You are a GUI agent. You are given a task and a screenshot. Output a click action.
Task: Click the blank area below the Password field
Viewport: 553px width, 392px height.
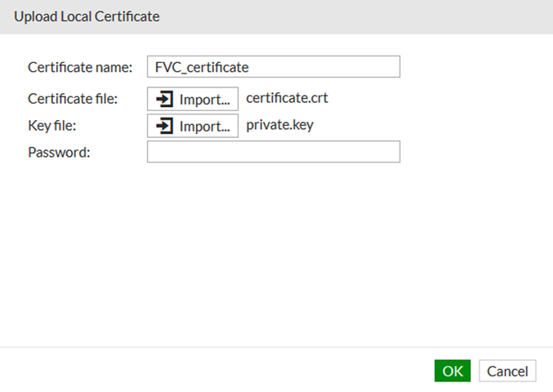coord(273,245)
